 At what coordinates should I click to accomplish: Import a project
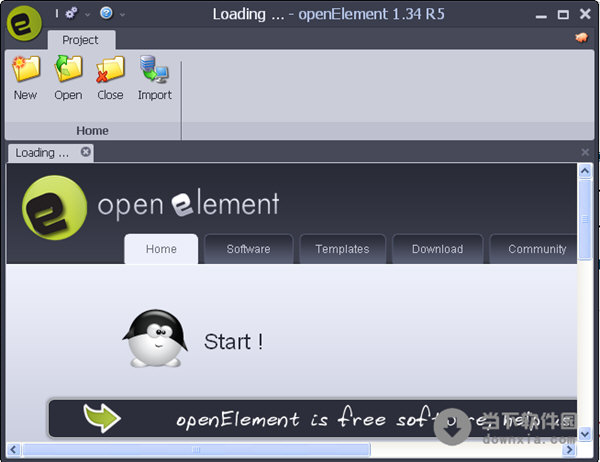155,78
